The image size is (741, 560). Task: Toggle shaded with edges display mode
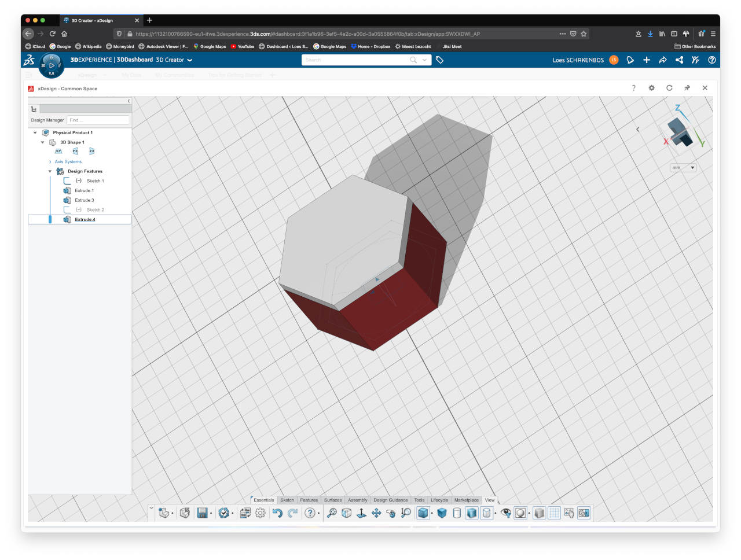point(424,513)
